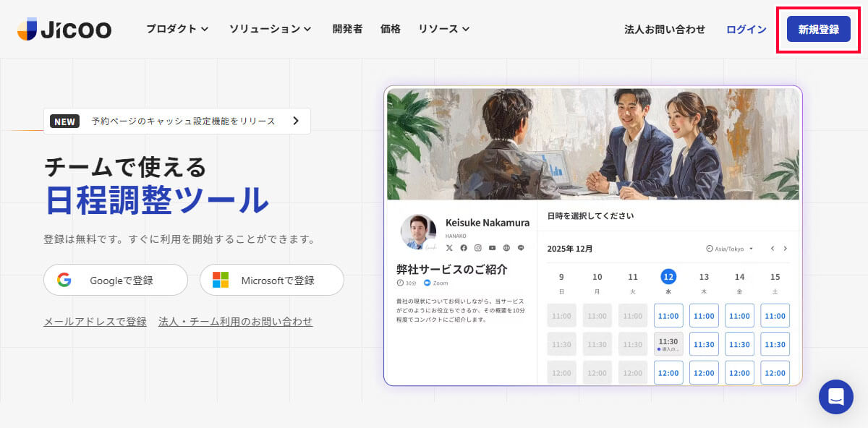
Task: Click the Google icon on the registration button
Action: coord(65,280)
